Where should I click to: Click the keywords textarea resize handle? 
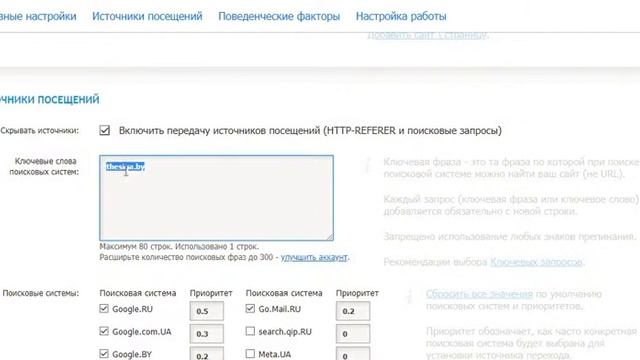pos(330,237)
